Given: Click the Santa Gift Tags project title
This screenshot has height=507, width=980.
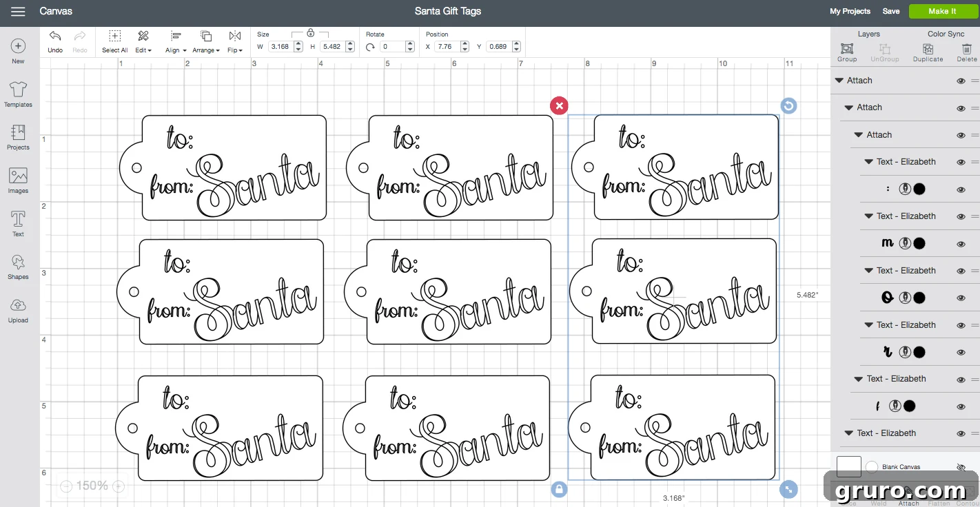Looking at the screenshot, I should [448, 11].
